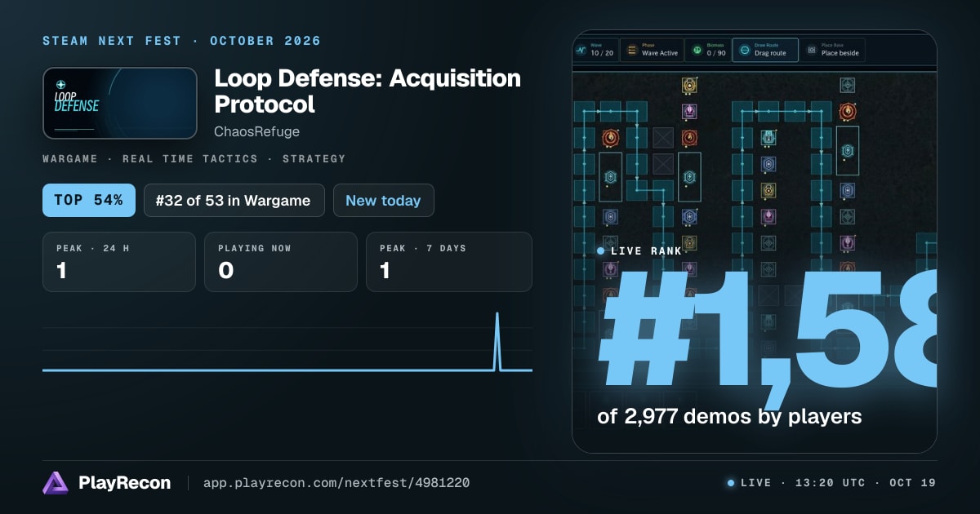
Task: Click the Wave 10 / 20 panel
Action: point(595,50)
